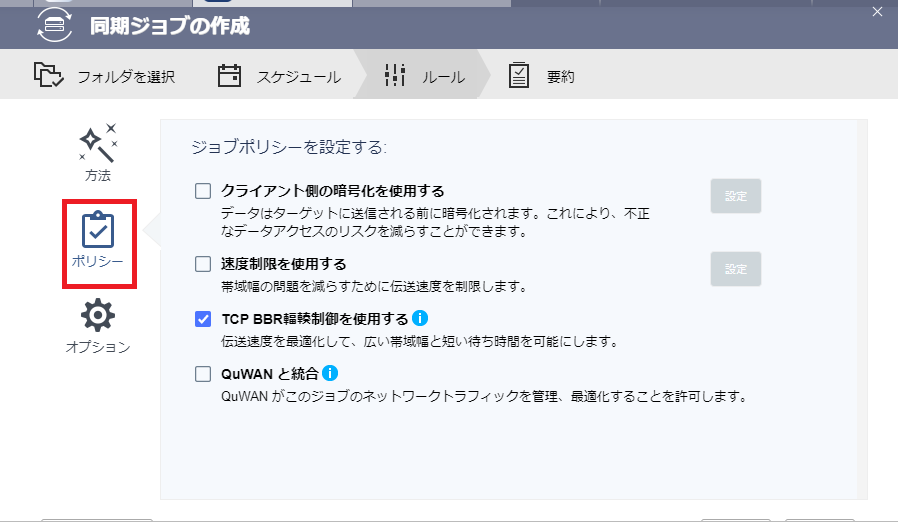Click the オプション text label in sidebar
Viewport: 898px width, 523px height.
point(98,347)
